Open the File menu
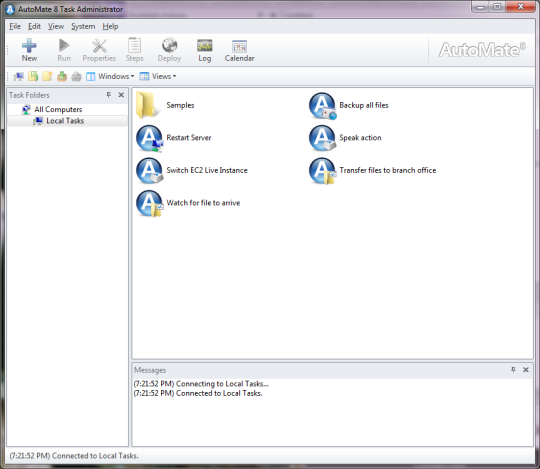The height and width of the screenshot is (469, 540). [15, 27]
